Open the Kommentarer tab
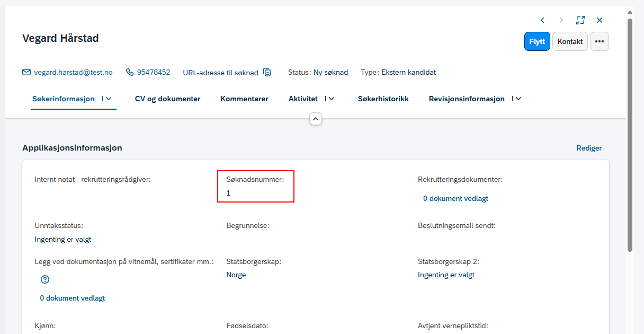 (244, 99)
